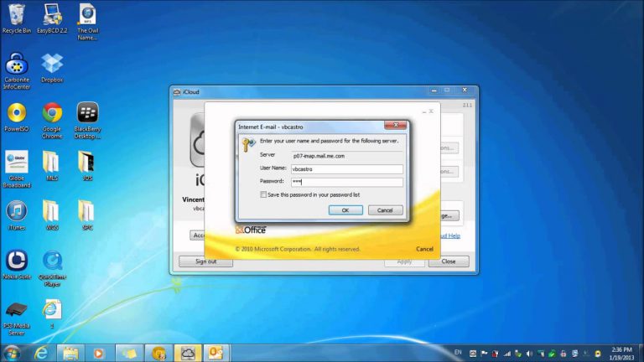This screenshot has width=644, height=362.
Task: Open network signal tray icon
Action: (x=507, y=354)
